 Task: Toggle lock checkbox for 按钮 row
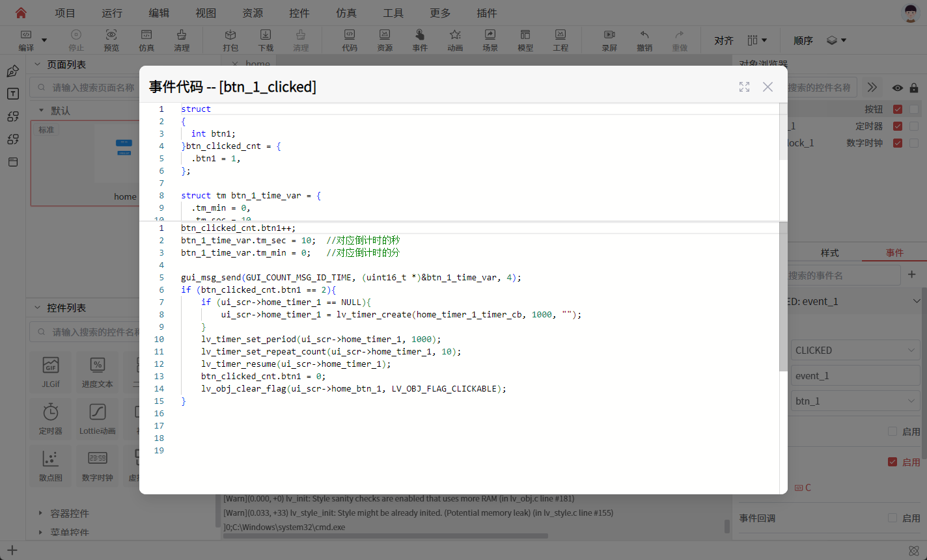(x=914, y=109)
